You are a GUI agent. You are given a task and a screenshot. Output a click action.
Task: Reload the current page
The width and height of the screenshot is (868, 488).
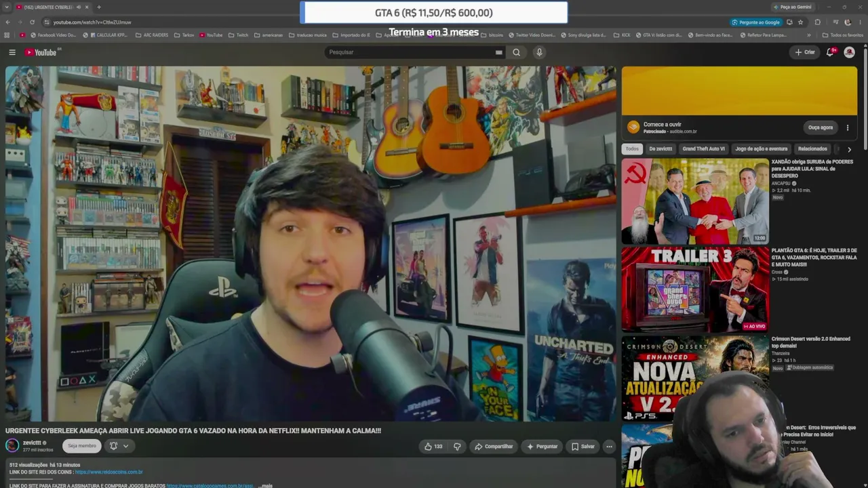click(32, 22)
